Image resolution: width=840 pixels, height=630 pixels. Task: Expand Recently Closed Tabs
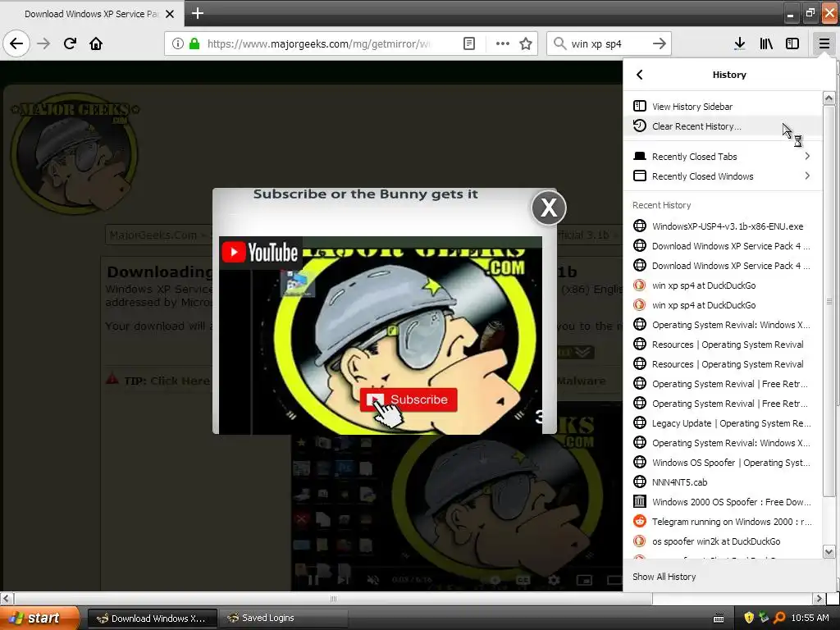[x=723, y=157]
